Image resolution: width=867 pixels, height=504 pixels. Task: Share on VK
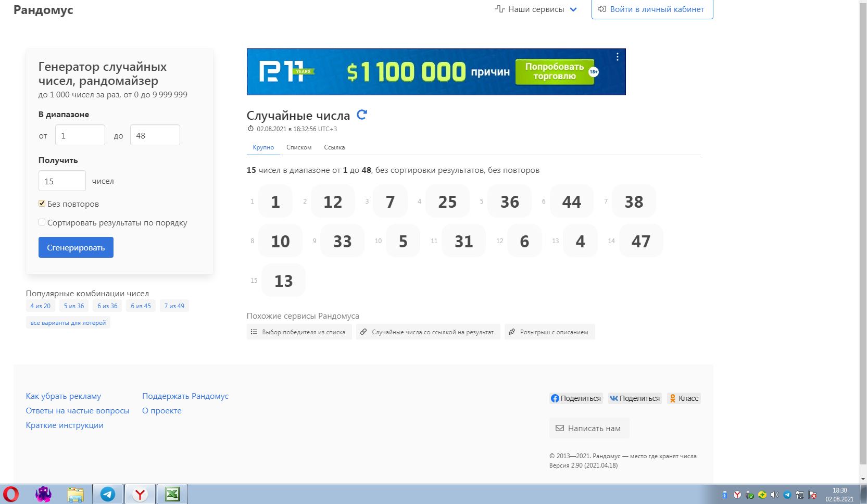(635, 398)
